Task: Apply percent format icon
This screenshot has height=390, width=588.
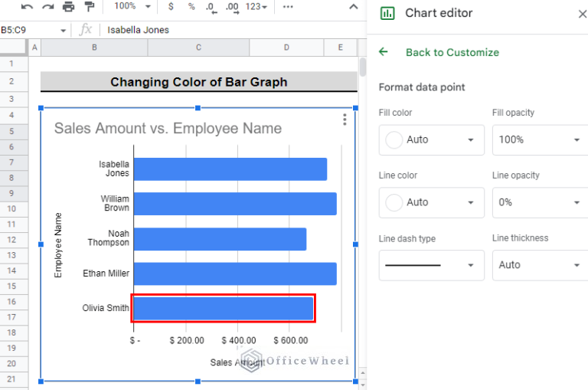Action: [191, 7]
